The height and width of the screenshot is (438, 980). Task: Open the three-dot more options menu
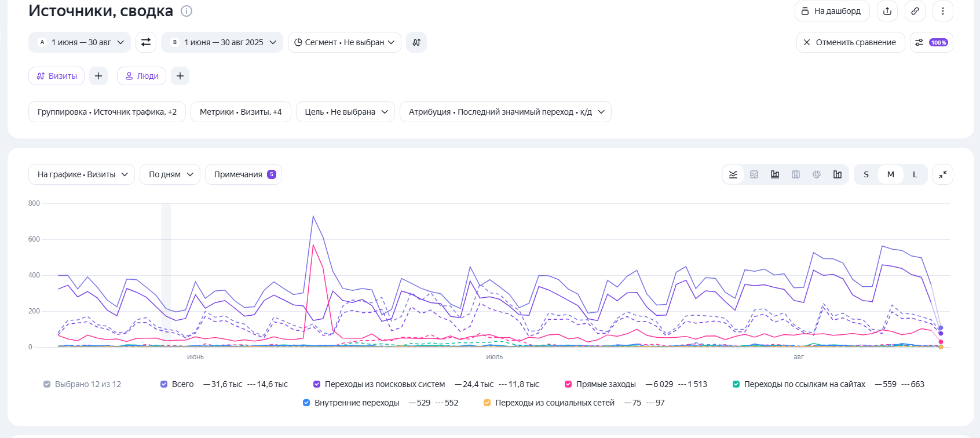(x=943, y=11)
